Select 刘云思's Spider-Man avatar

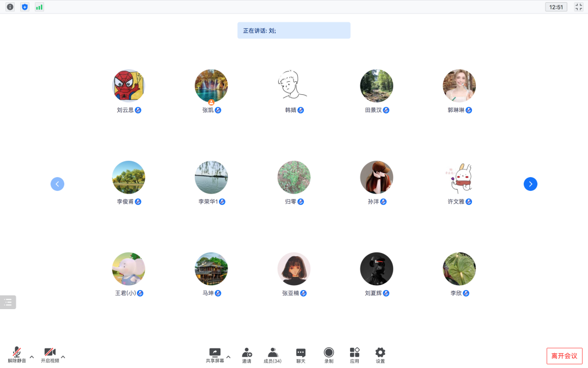(x=128, y=86)
